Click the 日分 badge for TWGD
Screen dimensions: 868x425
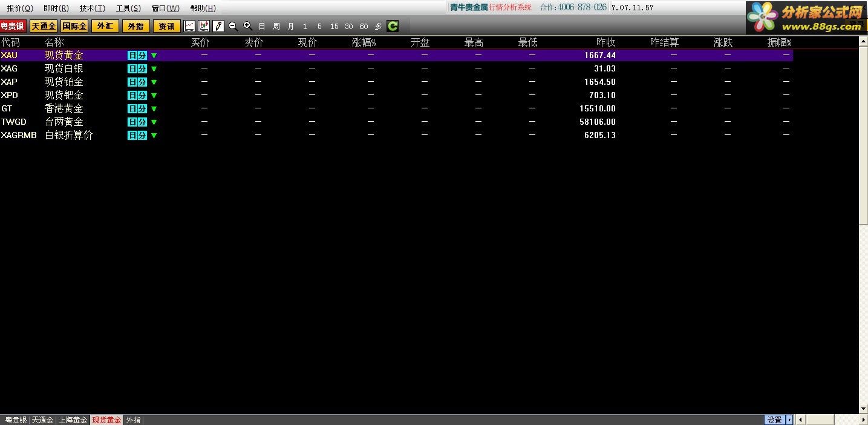[137, 122]
